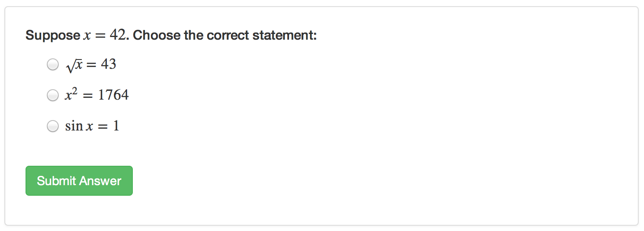Click the square root symbol in the first option
Screen dimensions: 644x231
coord(70,66)
